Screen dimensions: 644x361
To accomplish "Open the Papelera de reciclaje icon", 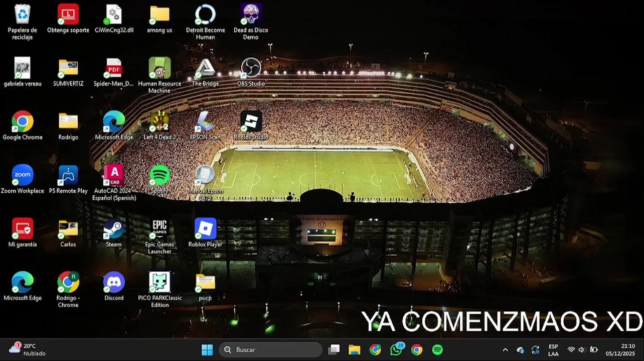I will coord(23,22).
